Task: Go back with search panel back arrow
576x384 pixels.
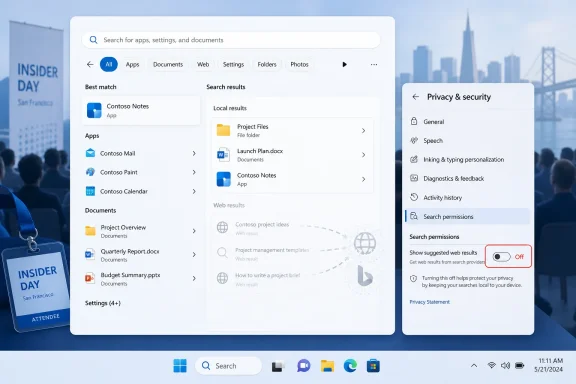Action: [x=90, y=64]
